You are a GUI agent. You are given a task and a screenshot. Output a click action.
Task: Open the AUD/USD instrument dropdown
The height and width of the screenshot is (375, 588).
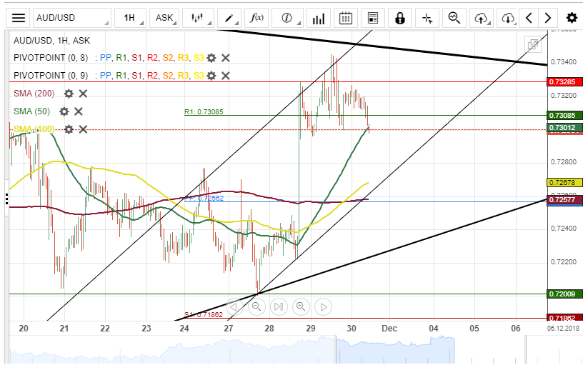click(x=61, y=18)
